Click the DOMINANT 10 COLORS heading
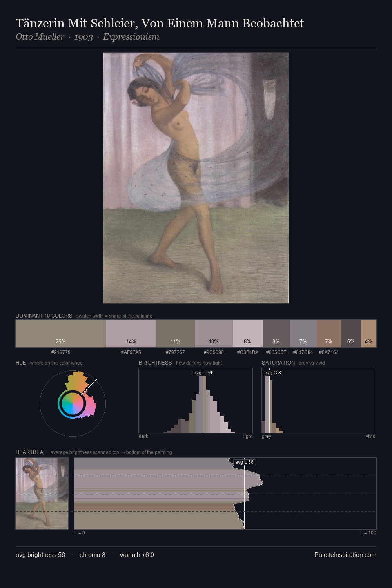Screen dimensions: 392x588 pos(44,316)
